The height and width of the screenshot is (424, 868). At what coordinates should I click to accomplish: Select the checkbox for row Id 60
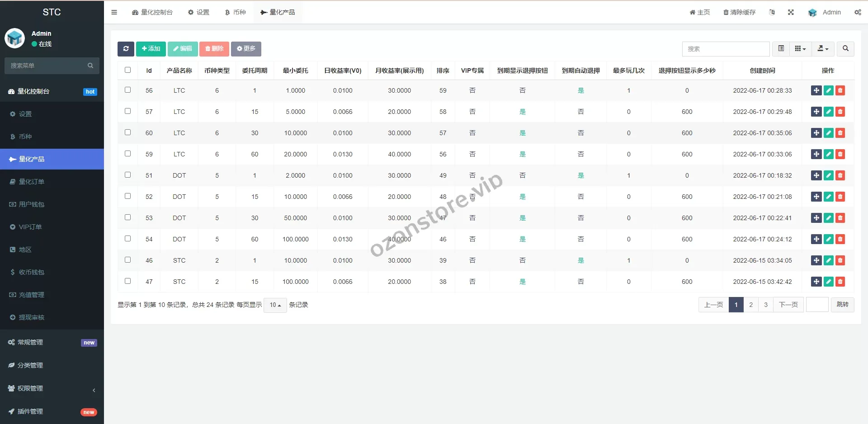point(127,132)
